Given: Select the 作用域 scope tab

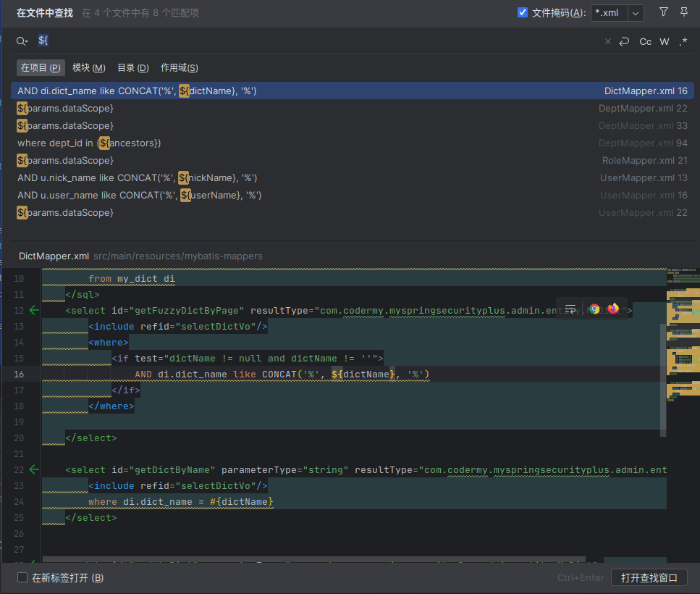Looking at the screenshot, I should [x=179, y=67].
